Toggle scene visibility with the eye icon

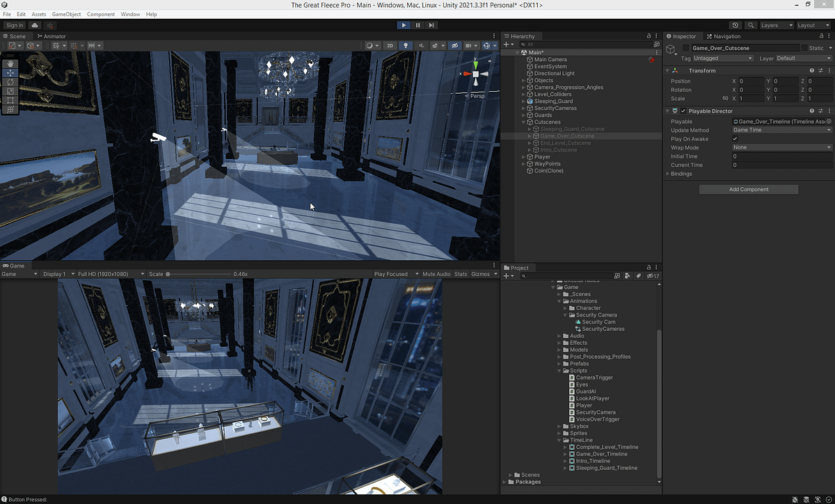(x=455, y=45)
